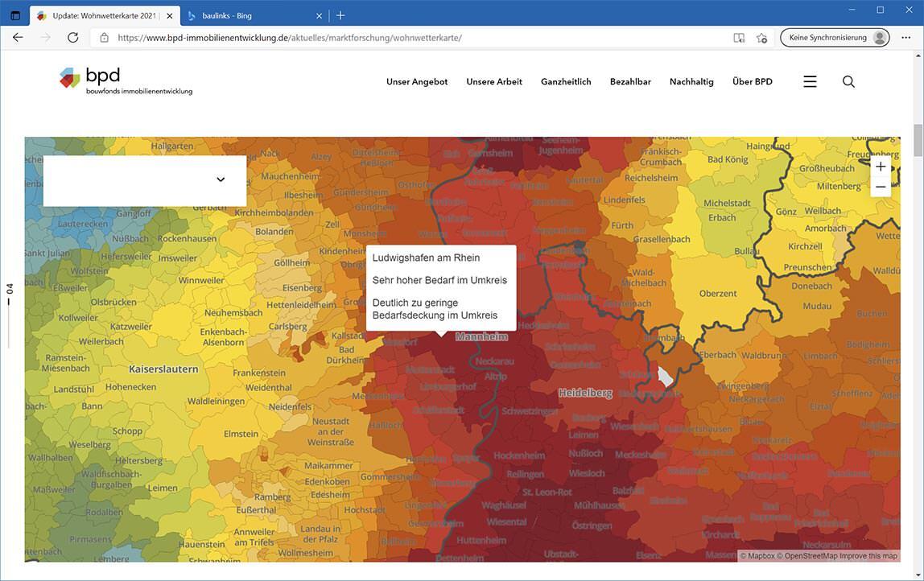Viewport: 924px width, 581px height.
Task: Reload the current page
Action: 73,38
